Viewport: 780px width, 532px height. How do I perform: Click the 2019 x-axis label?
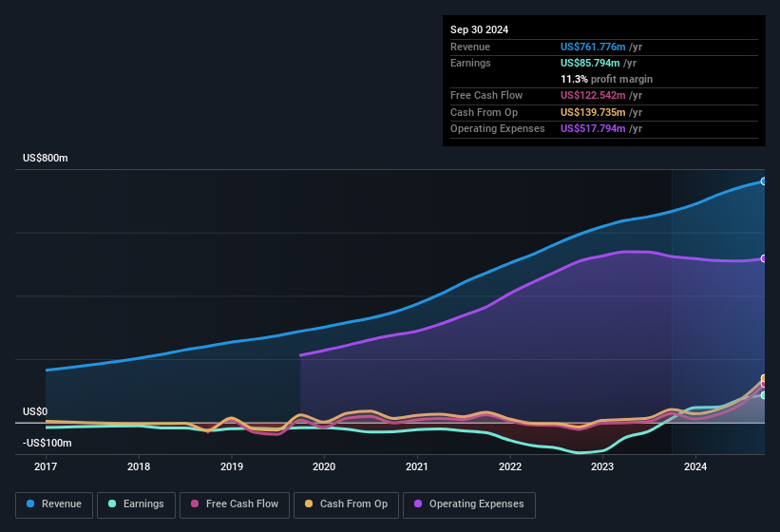[232, 466]
